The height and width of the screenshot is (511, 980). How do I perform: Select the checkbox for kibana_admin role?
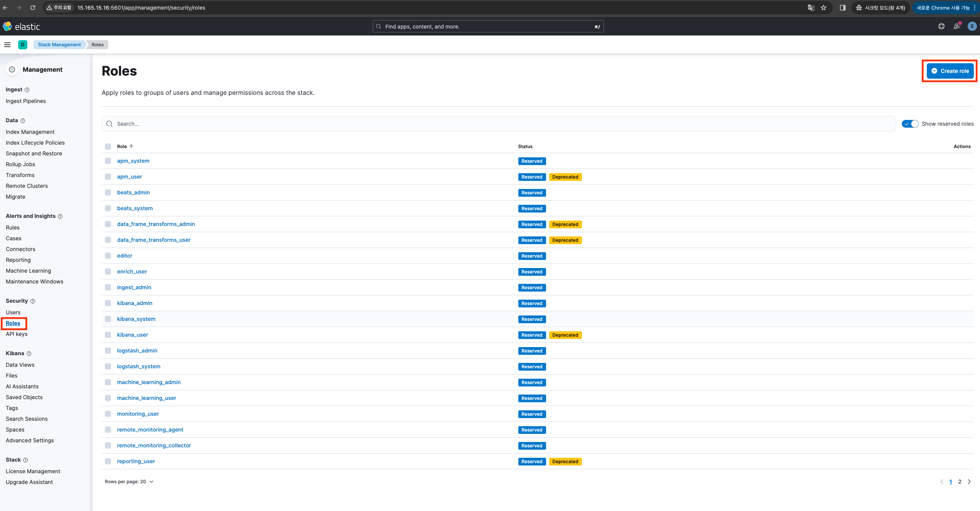point(108,303)
